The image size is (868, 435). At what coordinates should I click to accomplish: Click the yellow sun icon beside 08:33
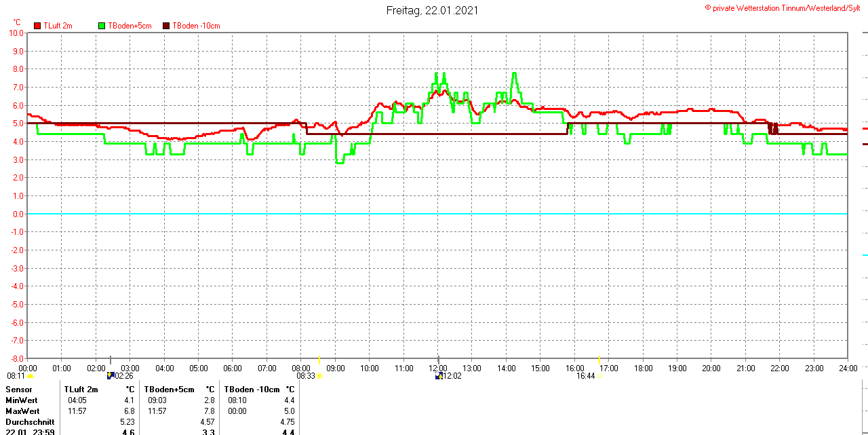point(319,376)
